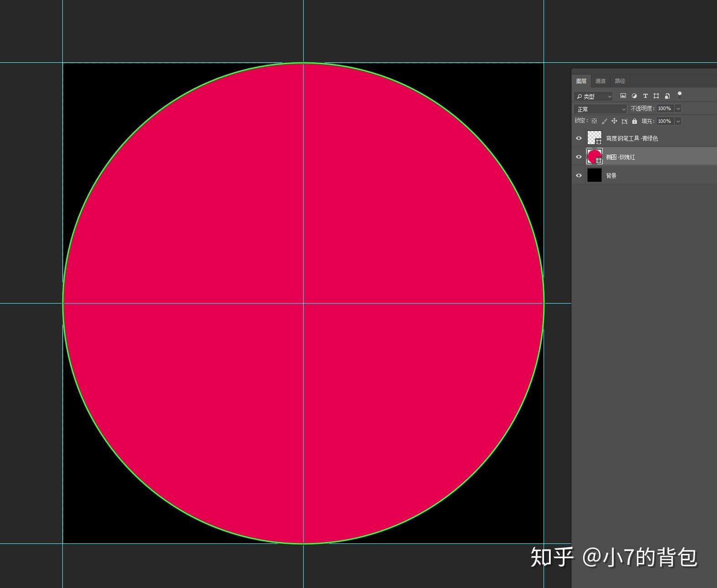Click the 填充 label

coord(647,121)
